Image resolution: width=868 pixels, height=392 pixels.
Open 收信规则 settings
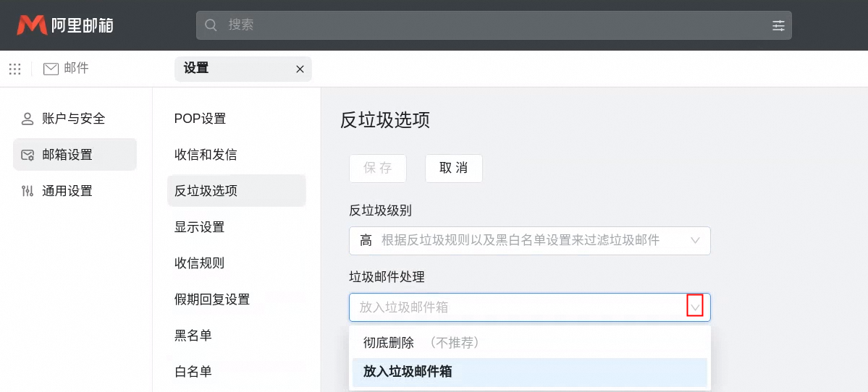pyautogui.click(x=199, y=263)
